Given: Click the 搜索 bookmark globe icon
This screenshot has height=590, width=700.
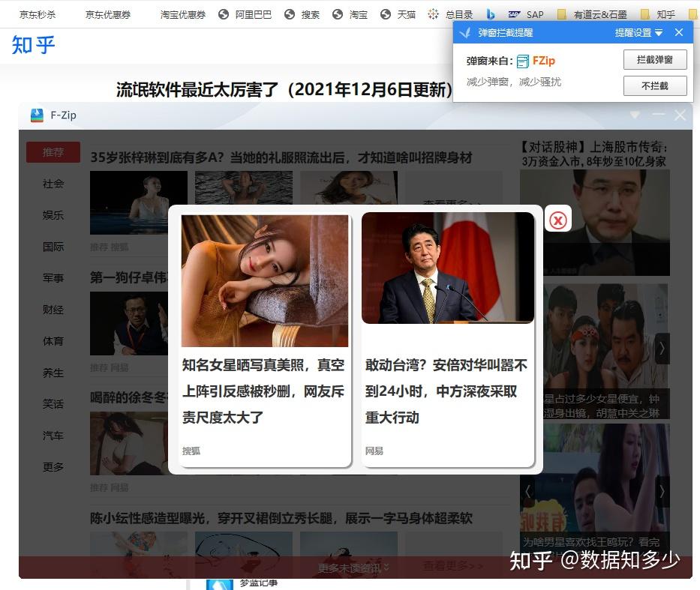Looking at the screenshot, I should tap(290, 15).
